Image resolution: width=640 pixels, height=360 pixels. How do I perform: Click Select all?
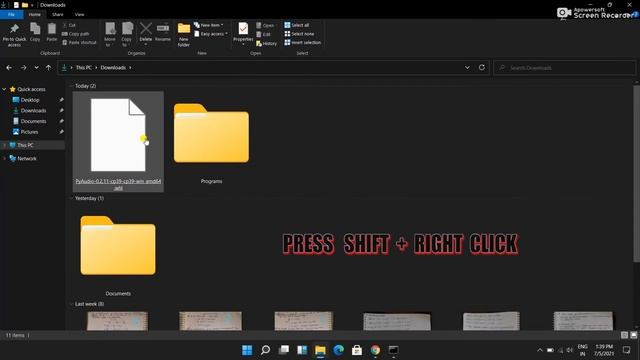point(297,25)
